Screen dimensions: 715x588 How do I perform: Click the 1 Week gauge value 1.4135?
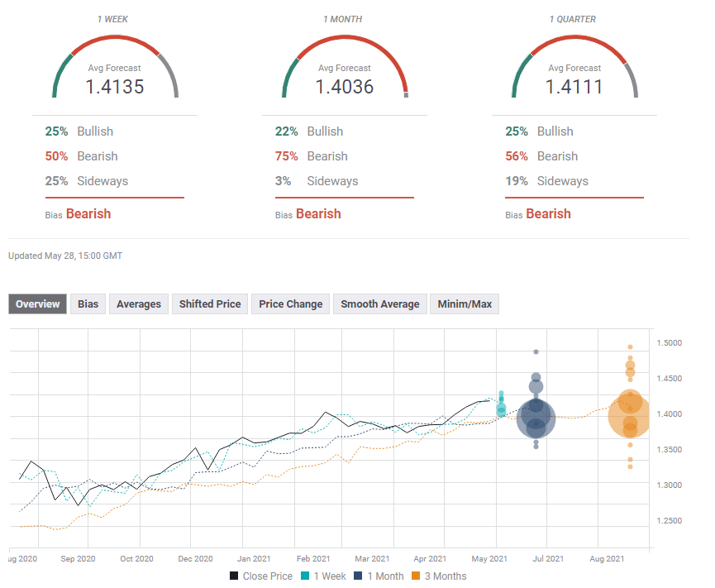pyautogui.click(x=115, y=86)
